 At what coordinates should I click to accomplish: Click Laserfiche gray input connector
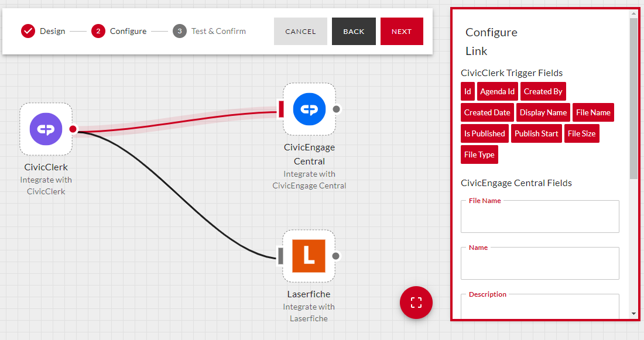[x=281, y=256]
